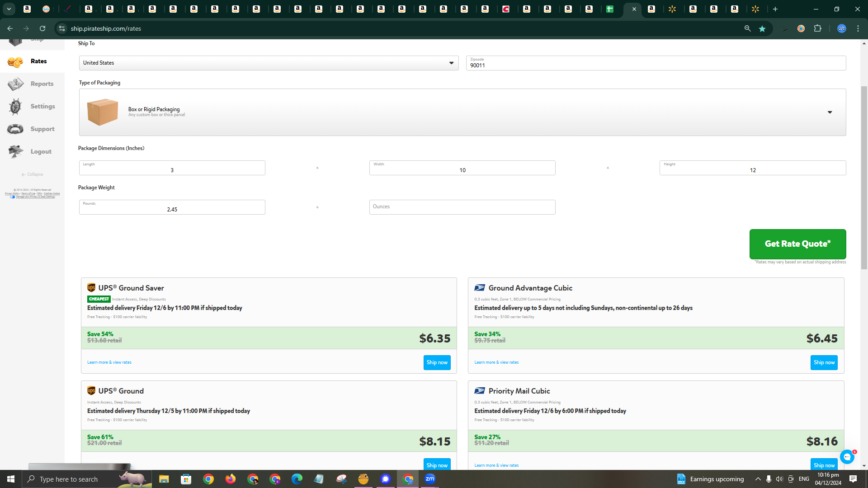Expand the Type of Packaging selector
Image resolution: width=868 pixels, height=488 pixels.
pos(462,112)
